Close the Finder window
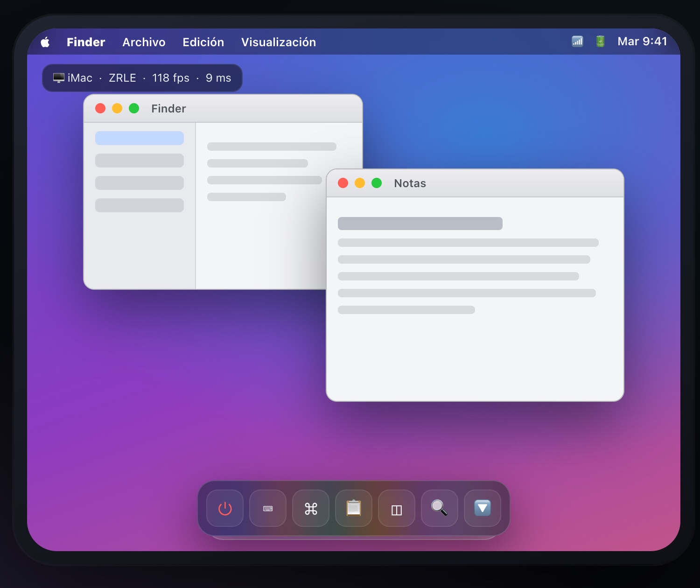This screenshot has height=588, width=700. [100, 108]
